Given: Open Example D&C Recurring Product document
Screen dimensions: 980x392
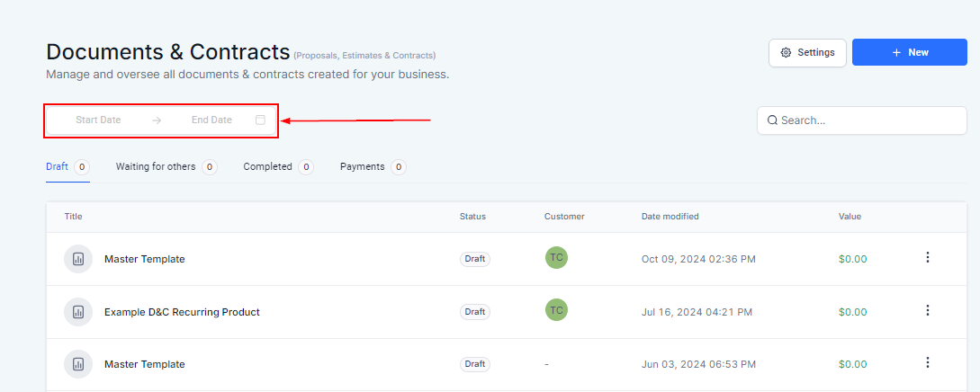Looking at the screenshot, I should (182, 312).
